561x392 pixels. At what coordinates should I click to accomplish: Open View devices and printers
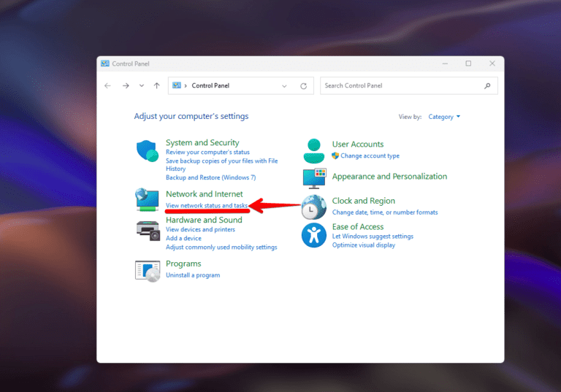(x=200, y=229)
